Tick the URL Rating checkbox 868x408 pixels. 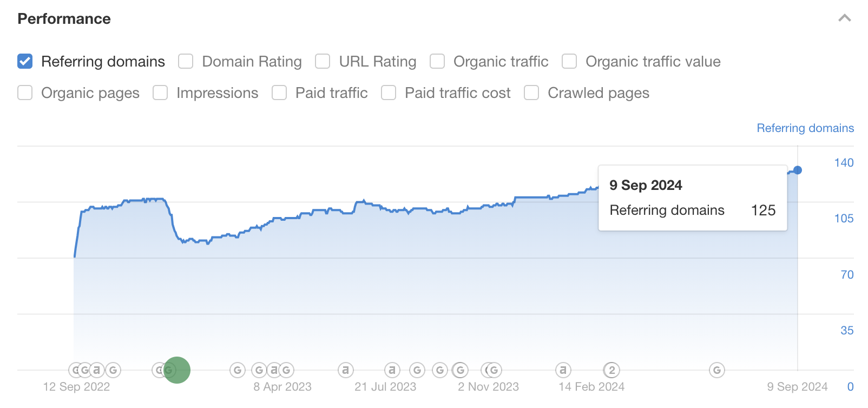[323, 61]
